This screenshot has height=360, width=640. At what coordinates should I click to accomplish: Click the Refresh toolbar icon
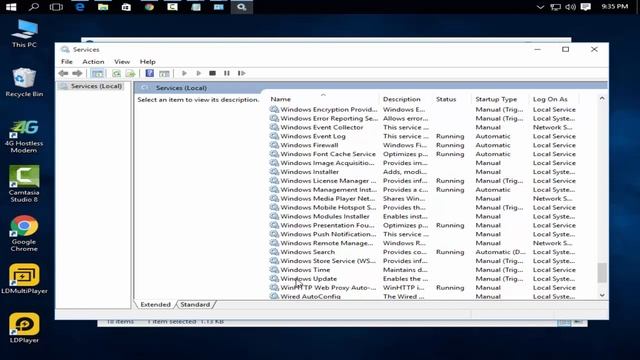(x=116, y=73)
